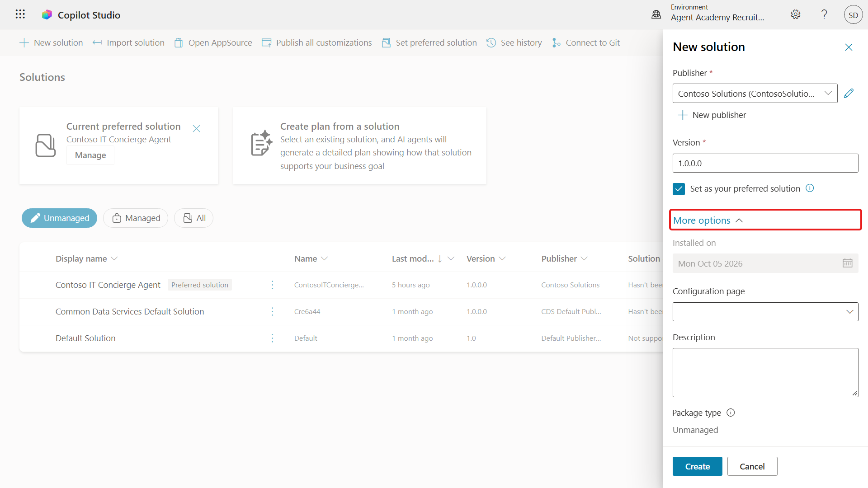Click the Cancel button
868x488 pixels.
tap(752, 466)
